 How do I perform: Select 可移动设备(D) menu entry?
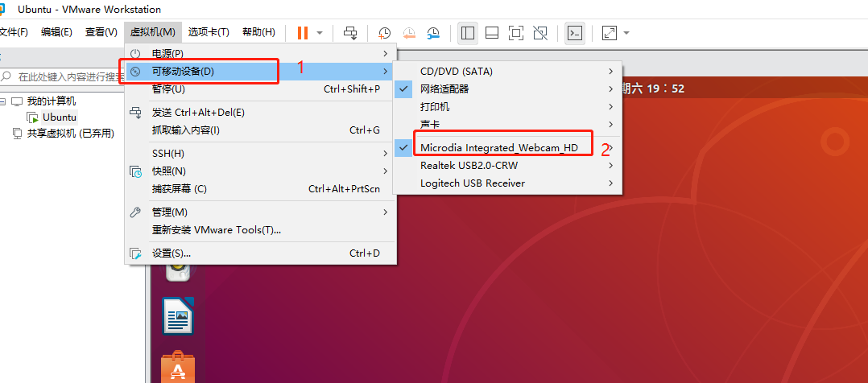pos(260,72)
